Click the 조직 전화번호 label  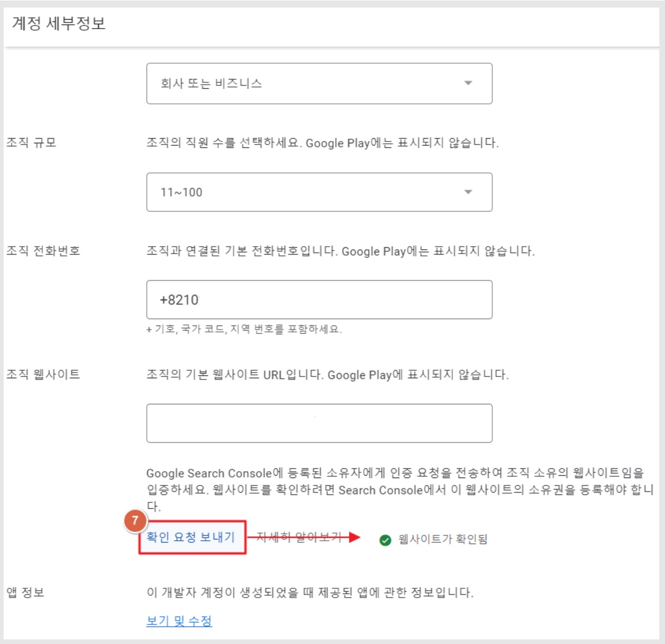[43, 251]
